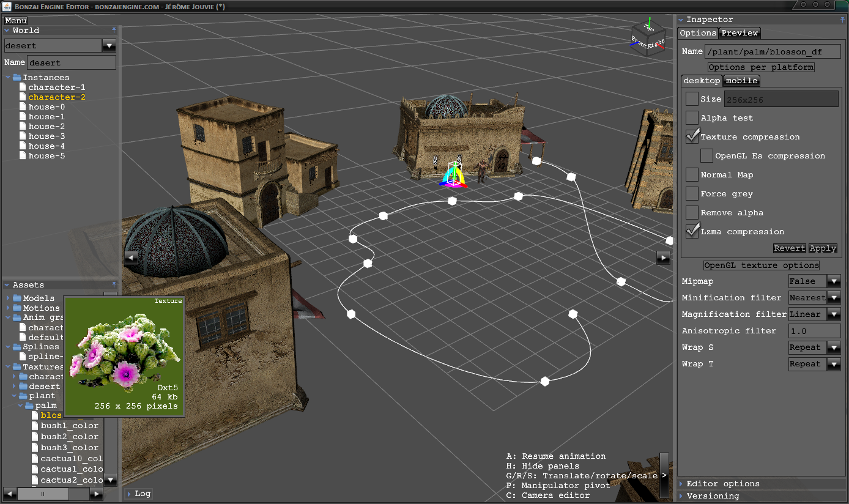Click the Apply button
The width and height of the screenshot is (849, 504).
823,248
